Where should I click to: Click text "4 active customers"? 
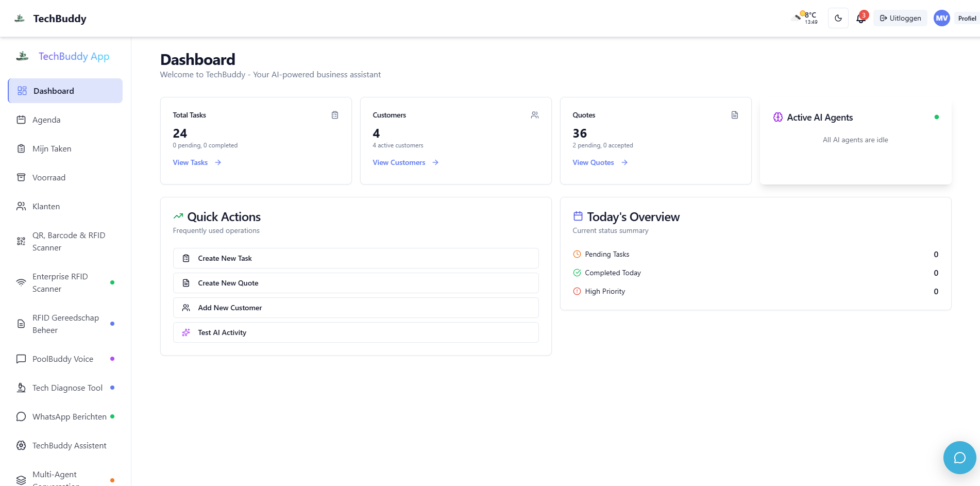click(x=398, y=145)
